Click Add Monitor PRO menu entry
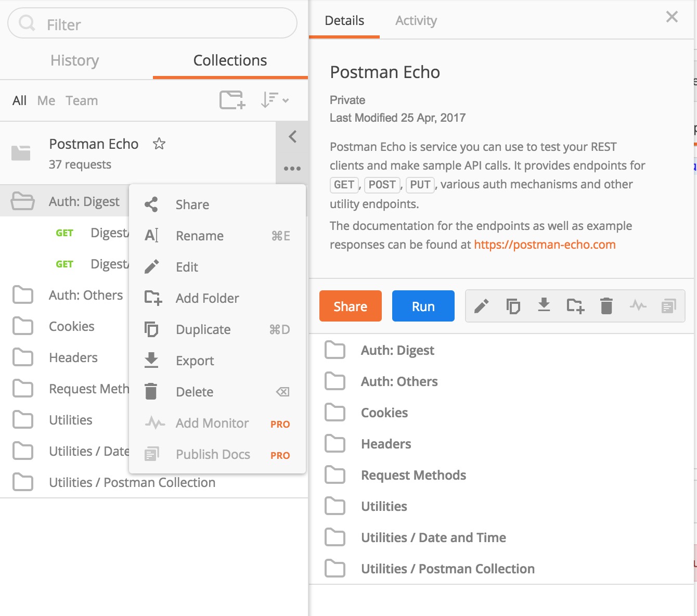Image resolution: width=697 pixels, height=616 pixels. coord(217,423)
